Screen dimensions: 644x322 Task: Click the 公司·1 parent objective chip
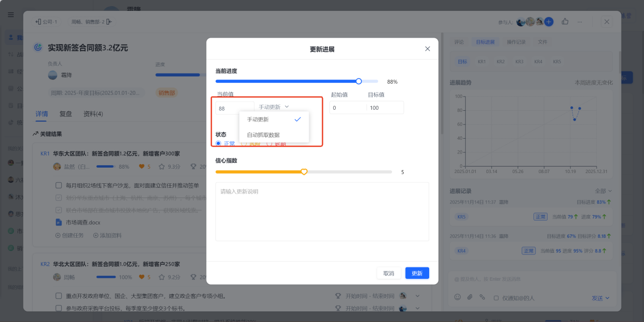click(x=46, y=22)
